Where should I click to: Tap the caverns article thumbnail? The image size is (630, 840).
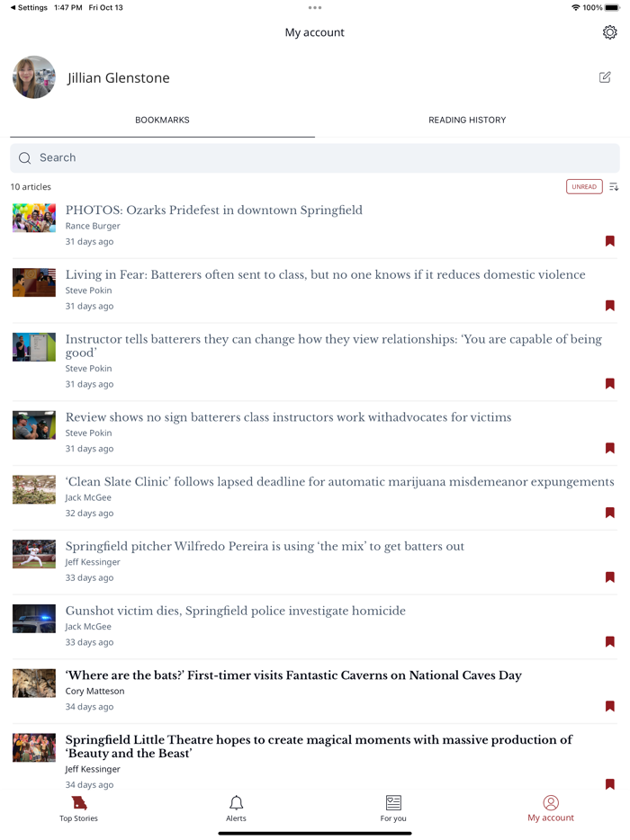(34, 683)
